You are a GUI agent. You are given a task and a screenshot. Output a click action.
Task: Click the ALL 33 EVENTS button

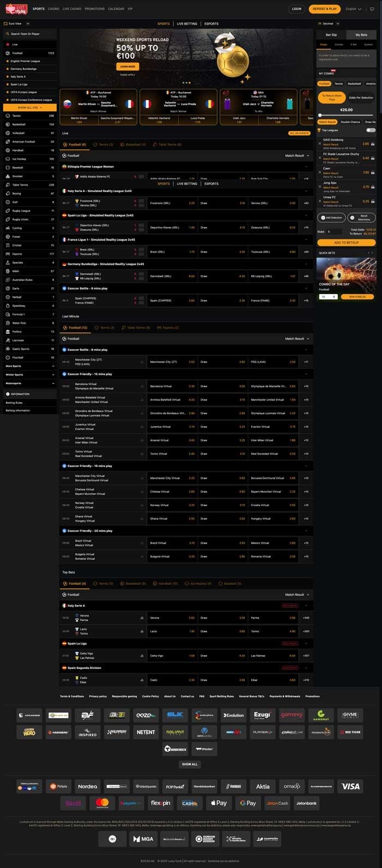click(x=299, y=133)
